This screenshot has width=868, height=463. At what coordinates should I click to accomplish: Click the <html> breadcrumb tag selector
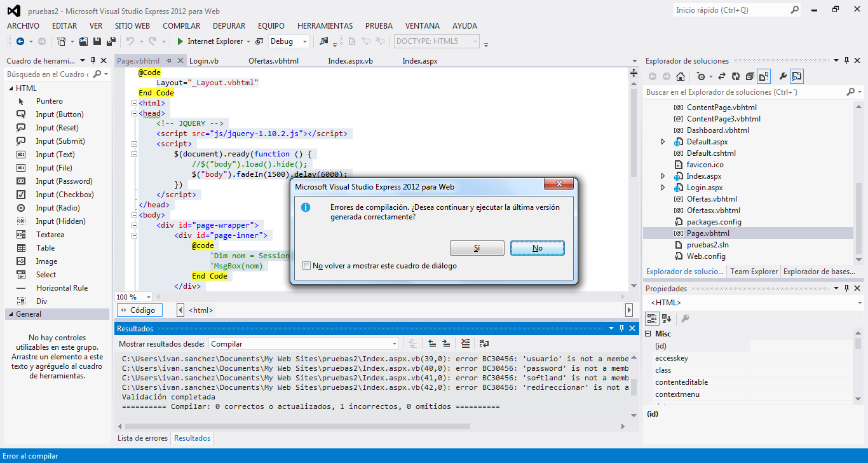click(201, 310)
